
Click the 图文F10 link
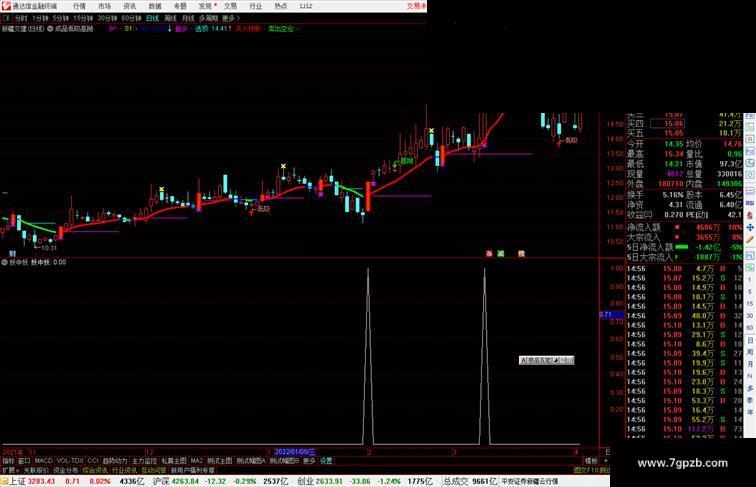[586, 470]
